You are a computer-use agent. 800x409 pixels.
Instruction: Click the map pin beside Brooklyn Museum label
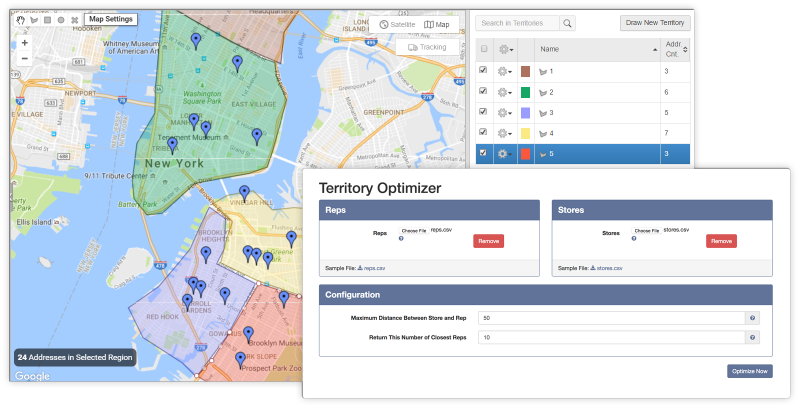pos(248,335)
